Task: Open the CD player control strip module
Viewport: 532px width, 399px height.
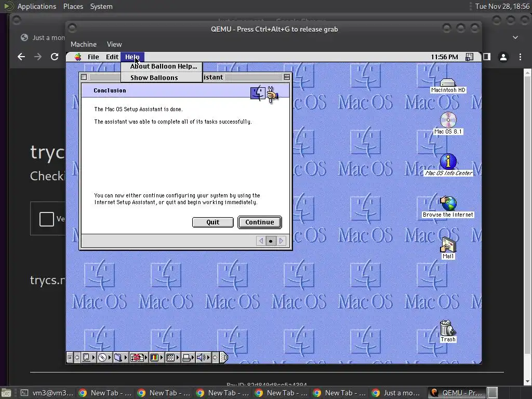Action: (104, 357)
